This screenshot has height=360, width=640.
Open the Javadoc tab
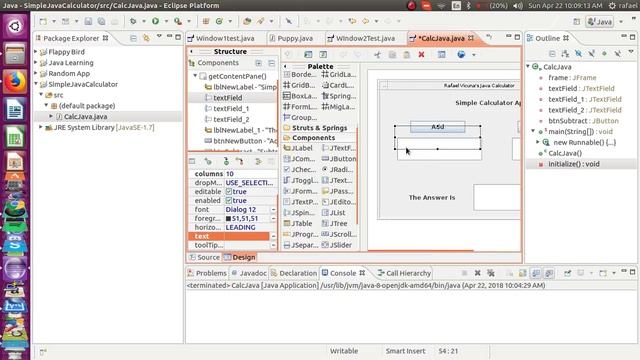pyautogui.click(x=249, y=273)
